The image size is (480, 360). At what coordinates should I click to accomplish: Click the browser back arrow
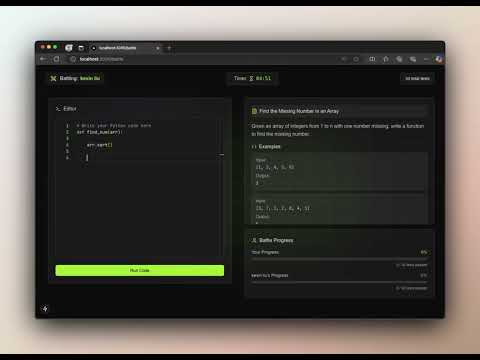(43, 59)
